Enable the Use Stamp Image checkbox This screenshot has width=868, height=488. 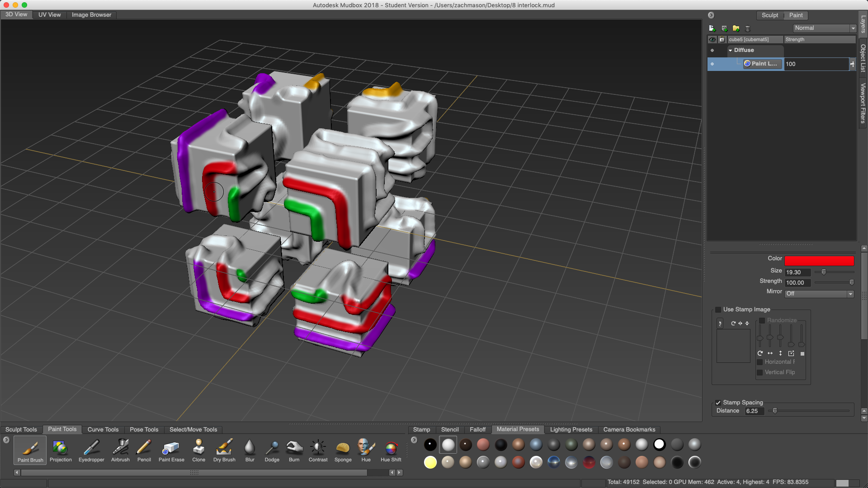point(718,310)
